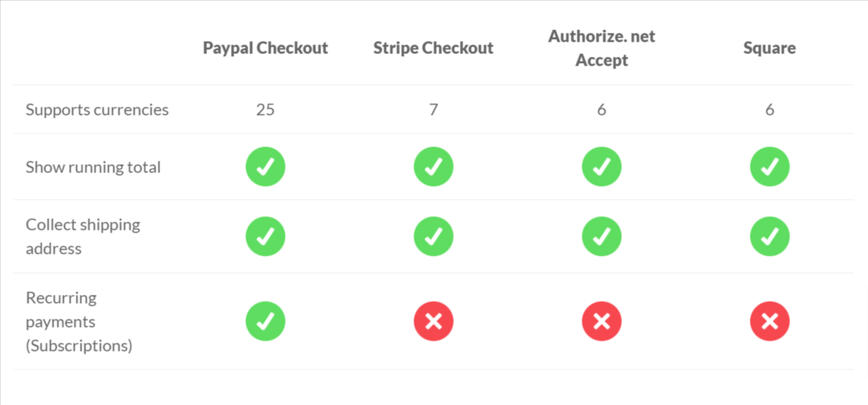Screen dimensions: 868x405
Task: Select the Square column header
Action: 770,48
